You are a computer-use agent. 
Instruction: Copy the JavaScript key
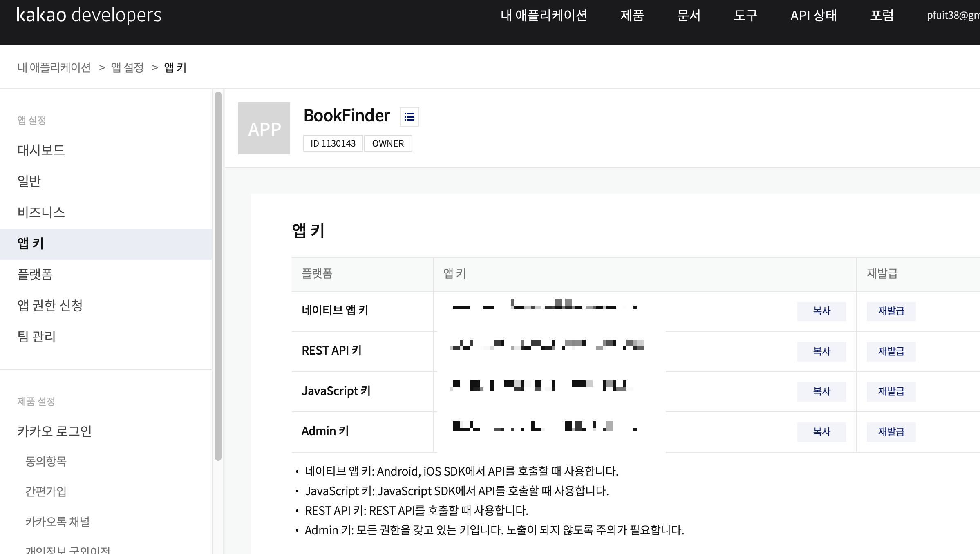pyautogui.click(x=821, y=391)
